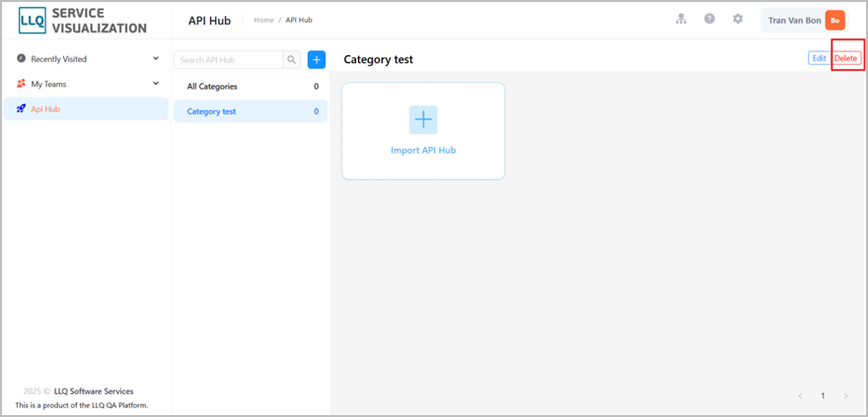
Task: Open the settings gear icon
Action: [x=738, y=19]
